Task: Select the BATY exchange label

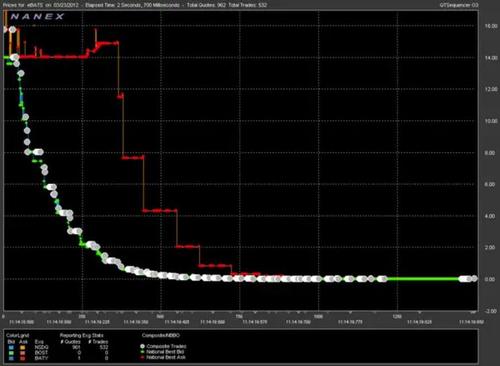Action: [41, 358]
